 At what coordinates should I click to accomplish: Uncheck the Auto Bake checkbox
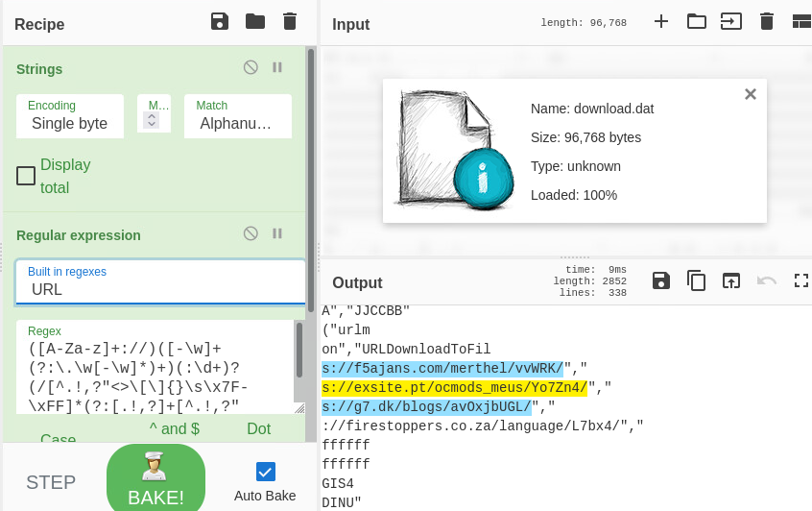(x=265, y=472)
